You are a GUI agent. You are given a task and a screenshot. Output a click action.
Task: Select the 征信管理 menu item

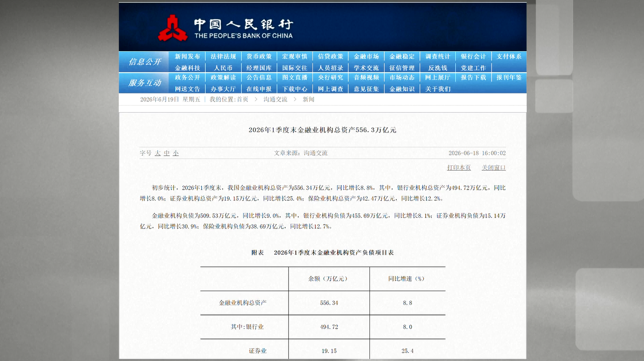(x=402, y=68)
